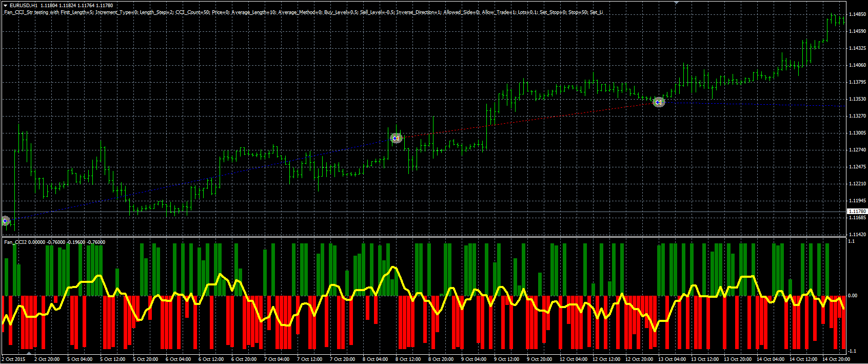This screenshot has width=868, height=364.
Task: Click the 9 Oct 04:00 time label
Action: 474,359
